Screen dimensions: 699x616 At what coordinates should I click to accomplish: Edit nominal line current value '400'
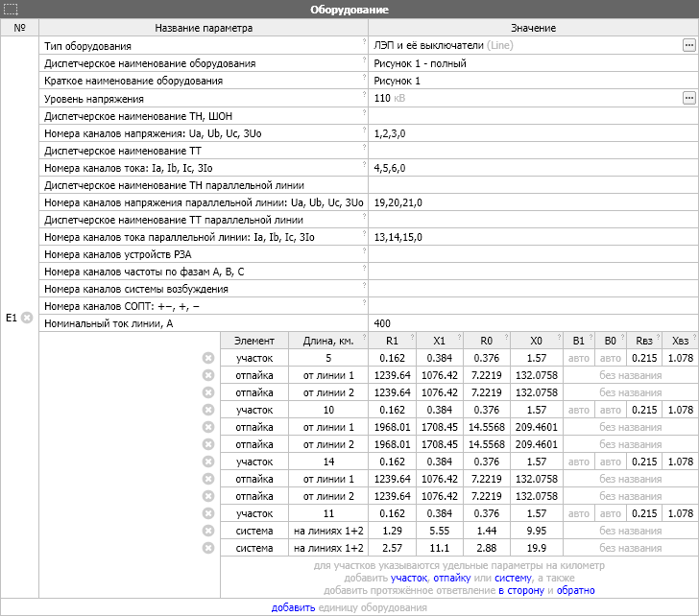point(533,323)
